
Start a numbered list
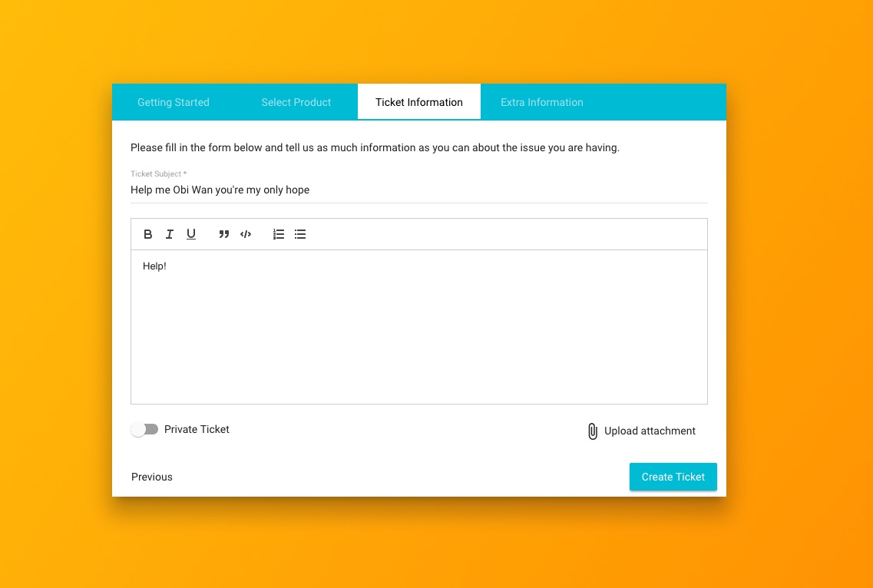point(279,234)
